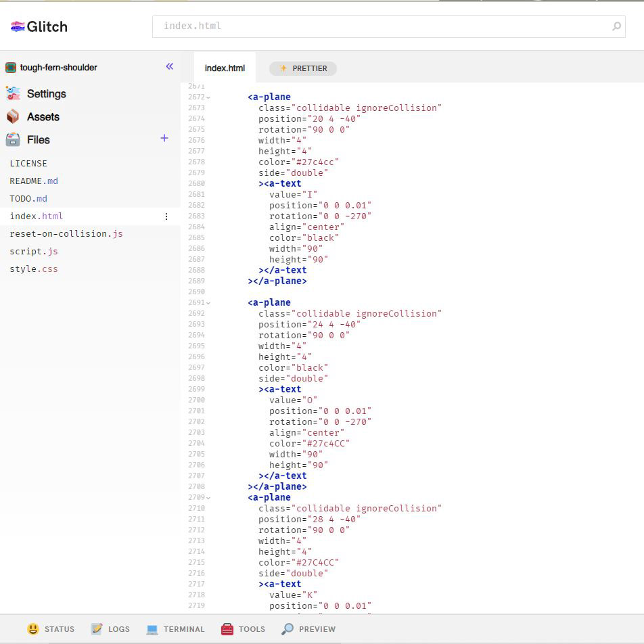Open LICENSE file
The height and width of the screenshot is (644, 644).
point(28,164)
